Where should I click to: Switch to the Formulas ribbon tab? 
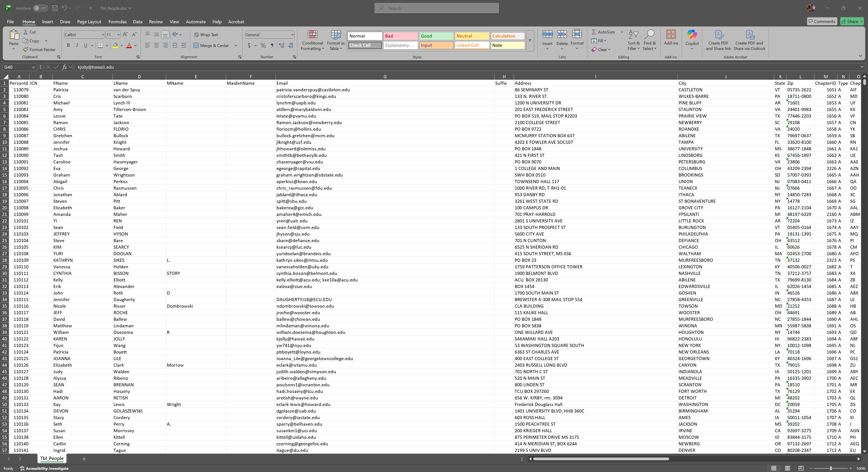click(117, 21)
